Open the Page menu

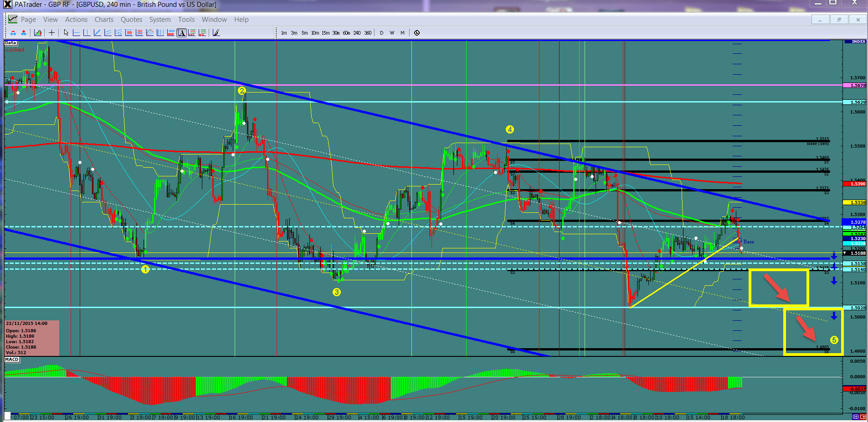coord(28,20)
